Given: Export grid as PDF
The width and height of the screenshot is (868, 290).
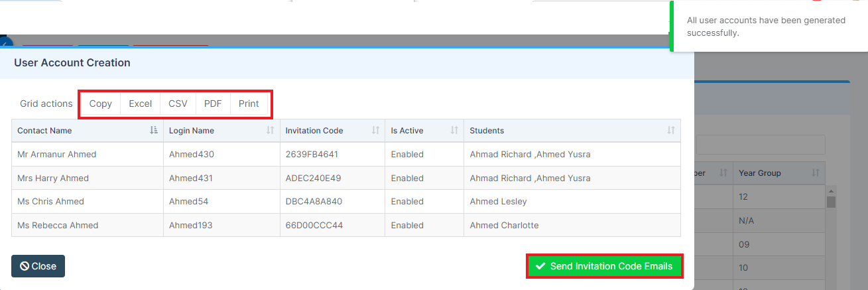Looking at the screenshot, I should (213, 104).
